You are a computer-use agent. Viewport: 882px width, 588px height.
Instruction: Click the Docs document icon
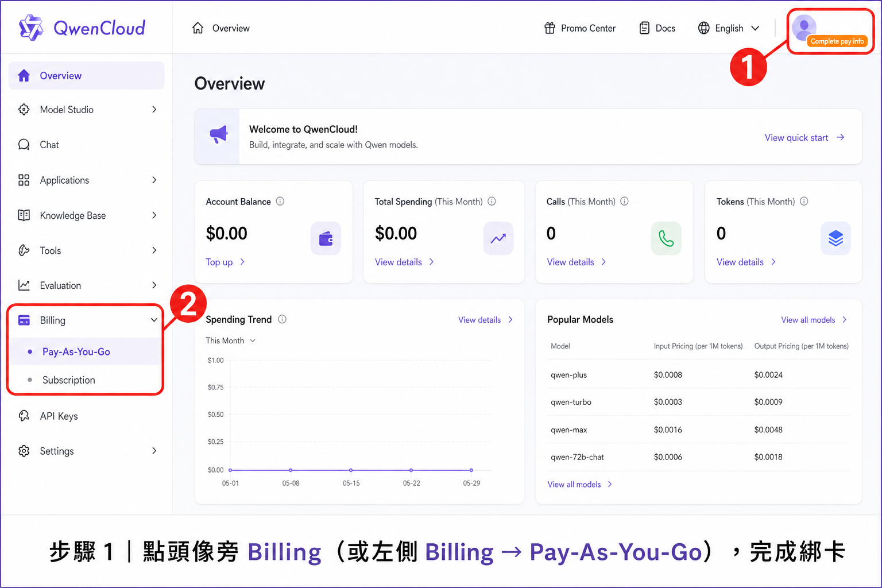tap(644, 28)
